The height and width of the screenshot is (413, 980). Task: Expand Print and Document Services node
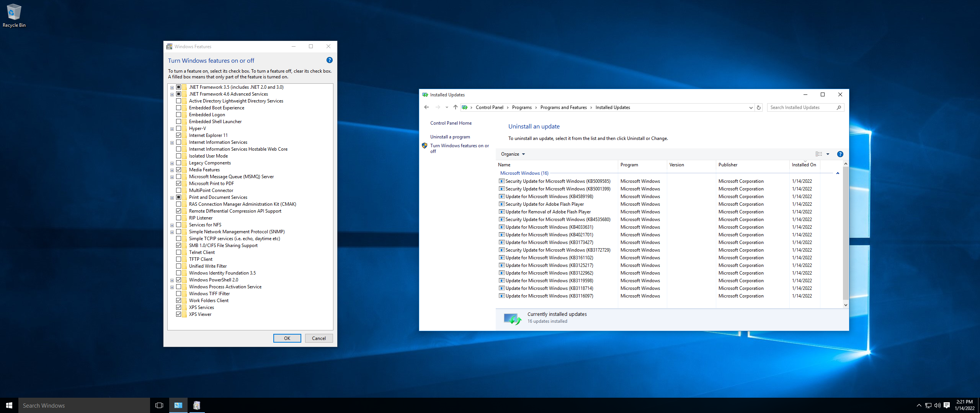tap(172, 198)
